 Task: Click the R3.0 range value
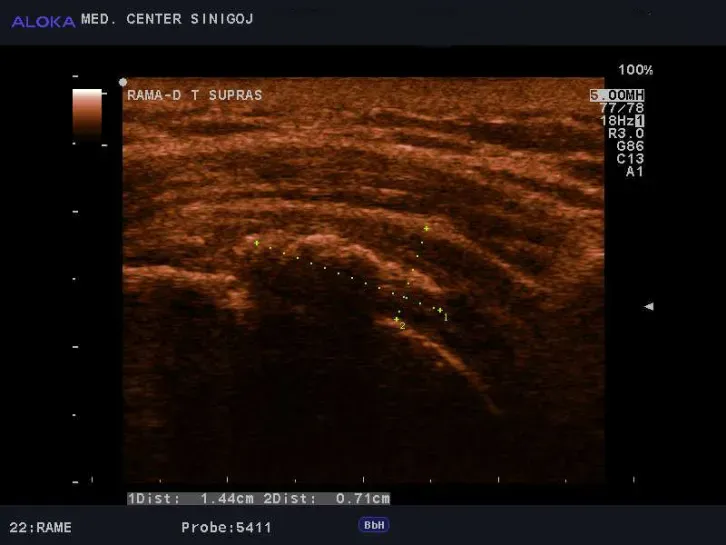click(626, 133)
